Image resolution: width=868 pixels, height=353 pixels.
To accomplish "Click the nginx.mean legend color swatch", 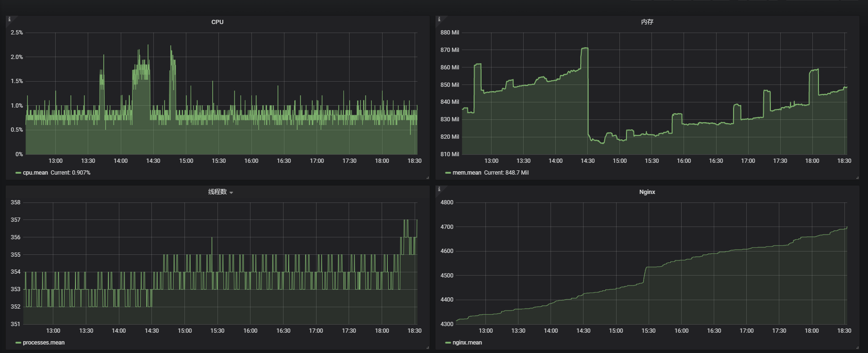I will click(x=448, y=343).
